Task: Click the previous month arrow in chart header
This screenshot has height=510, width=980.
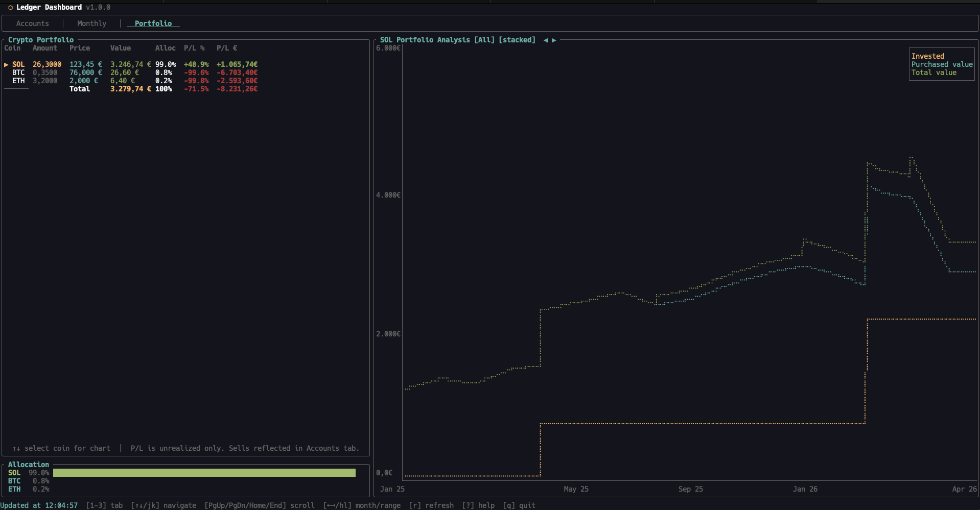Action: pyautogui.click(x=547, y=40)
